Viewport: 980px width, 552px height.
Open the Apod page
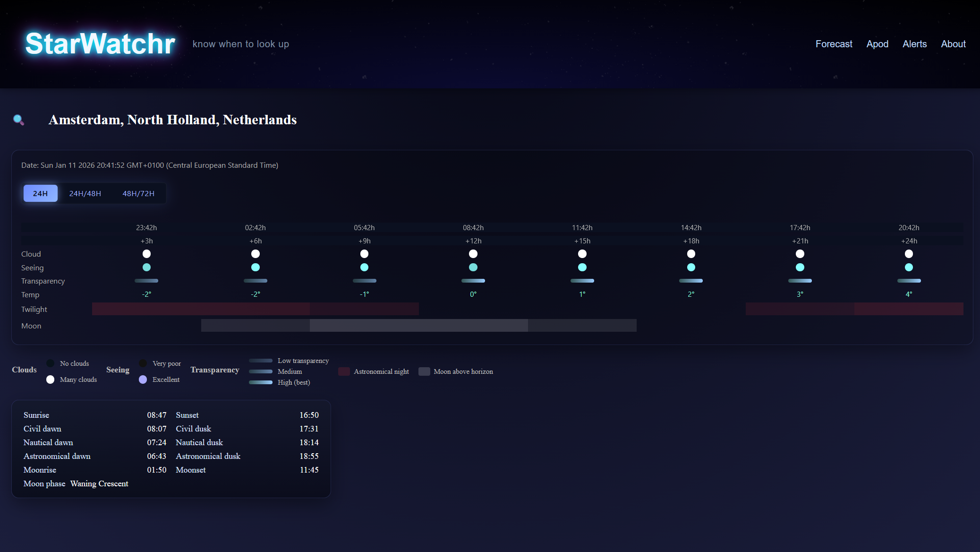(877, 44)
